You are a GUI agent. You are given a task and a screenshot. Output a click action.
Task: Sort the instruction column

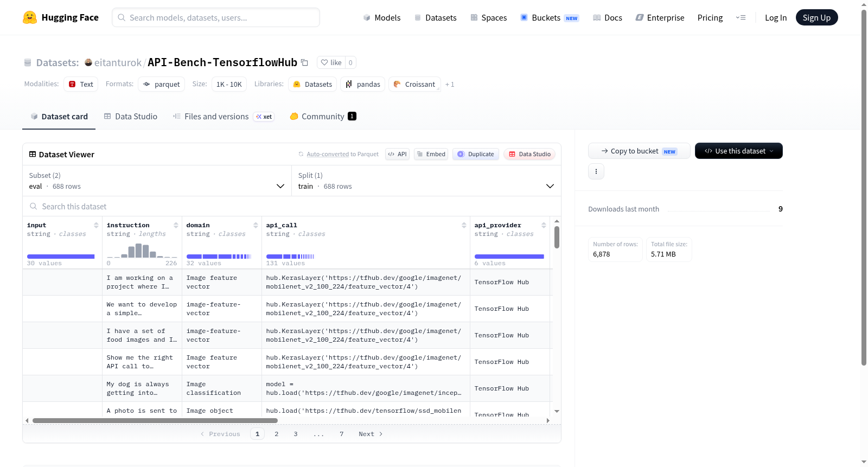(176, 225)
